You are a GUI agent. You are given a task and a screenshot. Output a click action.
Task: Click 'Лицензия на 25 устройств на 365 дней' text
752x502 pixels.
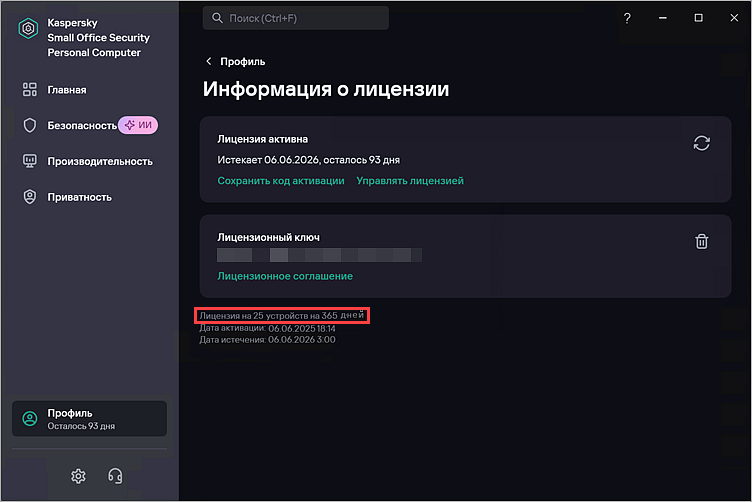(282, 315)
